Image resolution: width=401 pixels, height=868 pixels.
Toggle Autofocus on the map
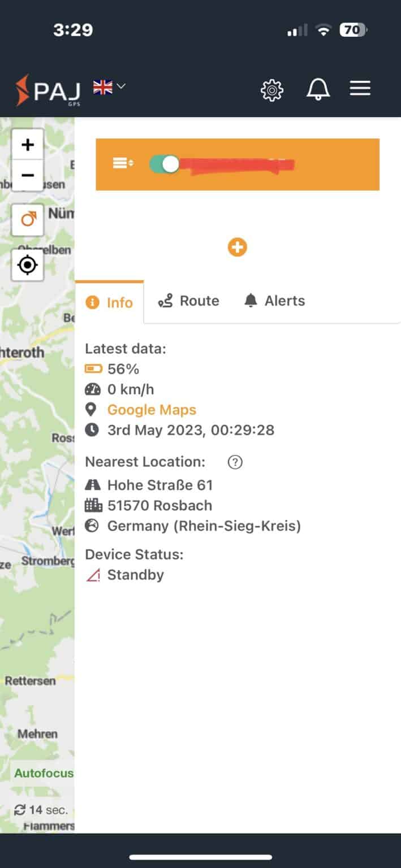pyautogui.click(x=42, y=773)
